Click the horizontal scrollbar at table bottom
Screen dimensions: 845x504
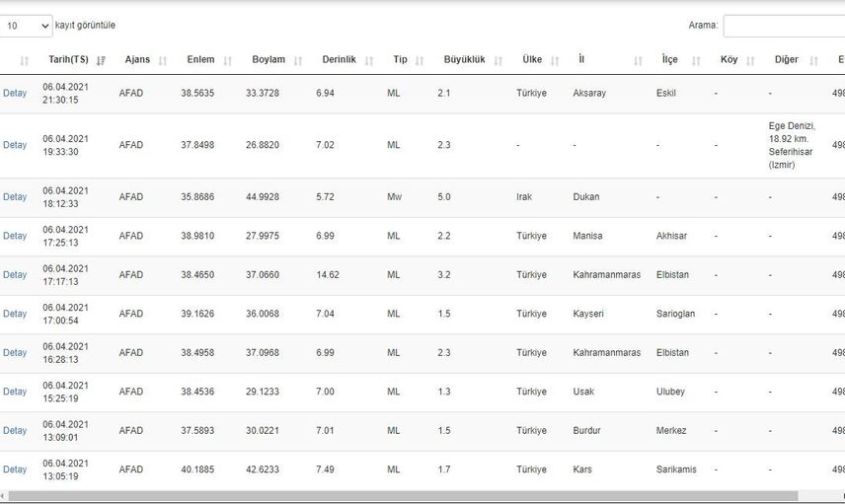pos(403,496)
